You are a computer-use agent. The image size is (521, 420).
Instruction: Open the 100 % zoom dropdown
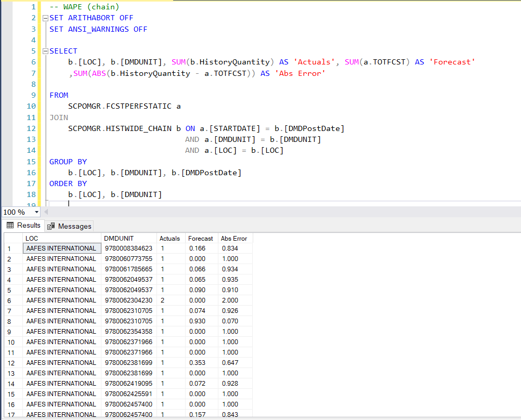(36, 212)
